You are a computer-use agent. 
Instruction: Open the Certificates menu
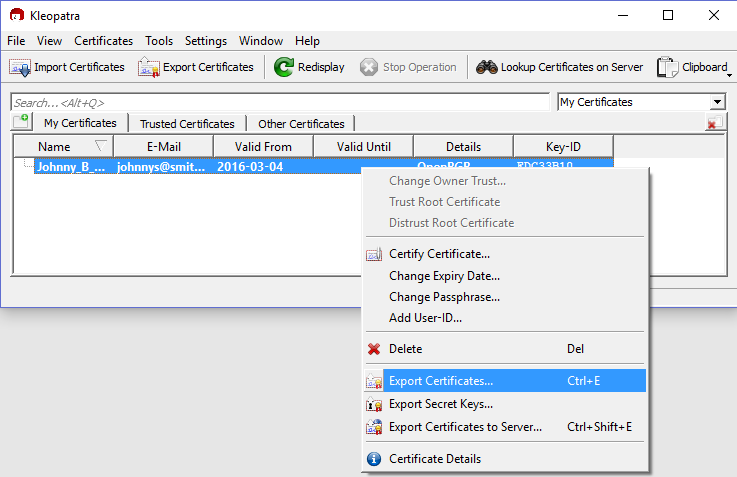tap(103, 41)
